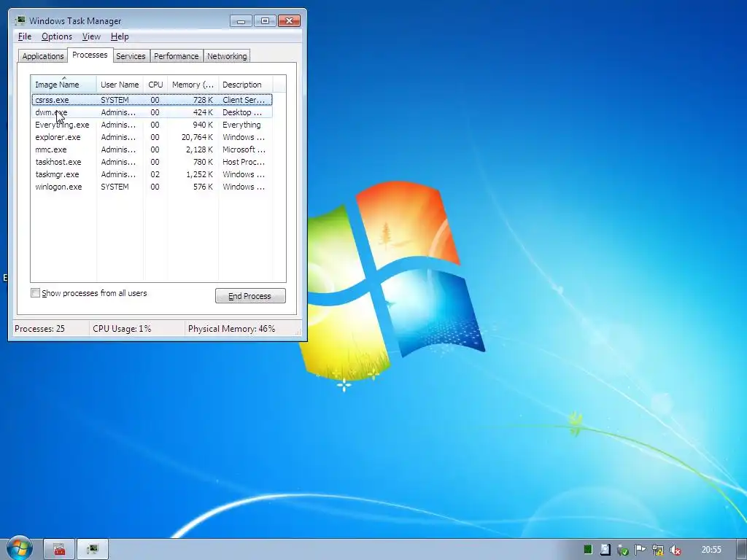This screenshot has height=560, width=747.
Task: Sort by Image Name column header
Action: [x=64, y=85]
